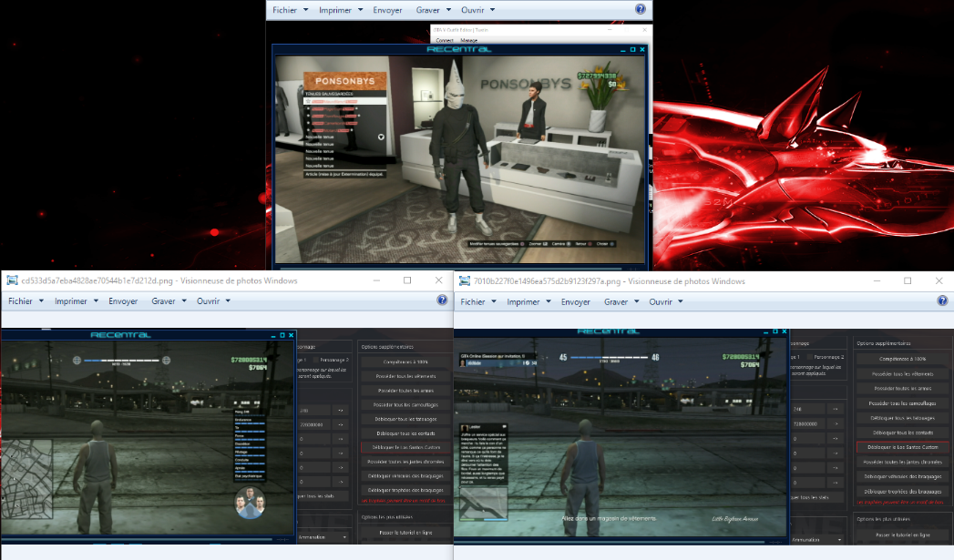
Task: Click Posséder tous les camouflages in 7010b227 photo
Action: point(902,402)
